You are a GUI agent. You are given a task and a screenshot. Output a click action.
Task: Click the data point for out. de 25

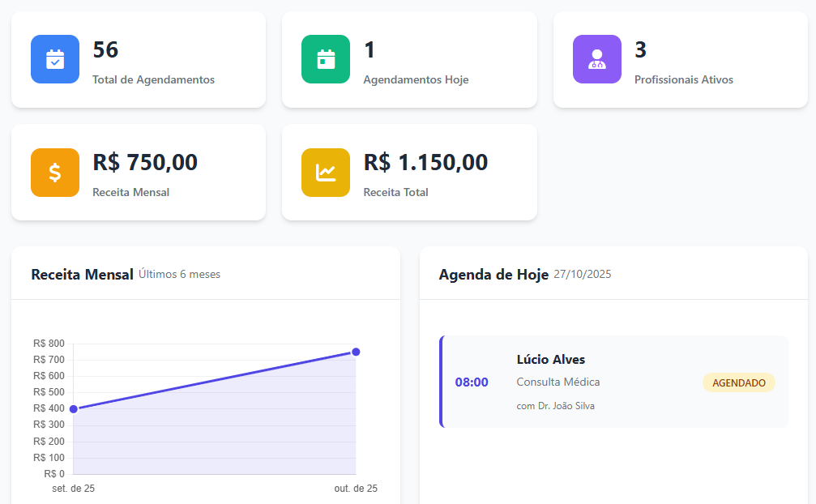pyautogui.click(x=356, y=351)
